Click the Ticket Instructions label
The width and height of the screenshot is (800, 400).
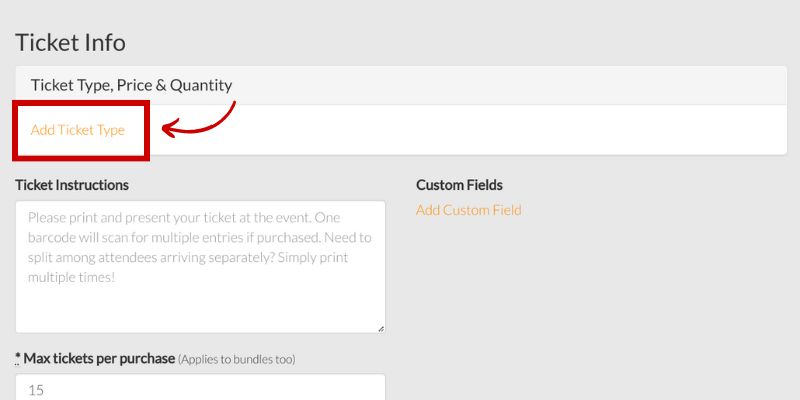[x=72, y=185]
